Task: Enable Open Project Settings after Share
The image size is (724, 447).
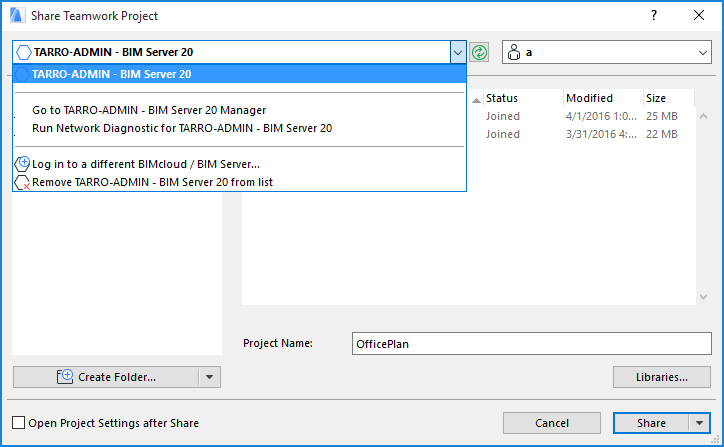Action: 18,423
